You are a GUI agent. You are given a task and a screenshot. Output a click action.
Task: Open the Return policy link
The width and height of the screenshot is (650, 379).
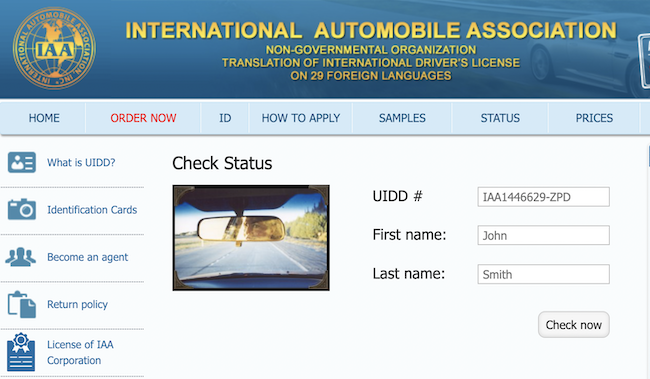click(78, 304)
